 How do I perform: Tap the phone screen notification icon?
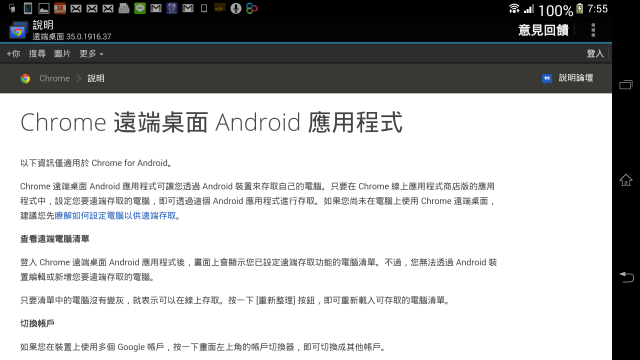[28, 8]
